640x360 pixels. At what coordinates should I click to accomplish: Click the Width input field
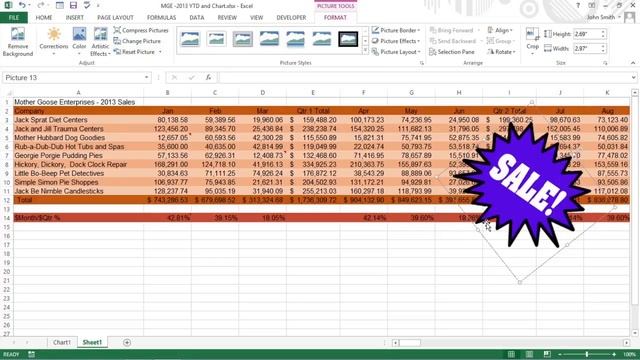587,49
